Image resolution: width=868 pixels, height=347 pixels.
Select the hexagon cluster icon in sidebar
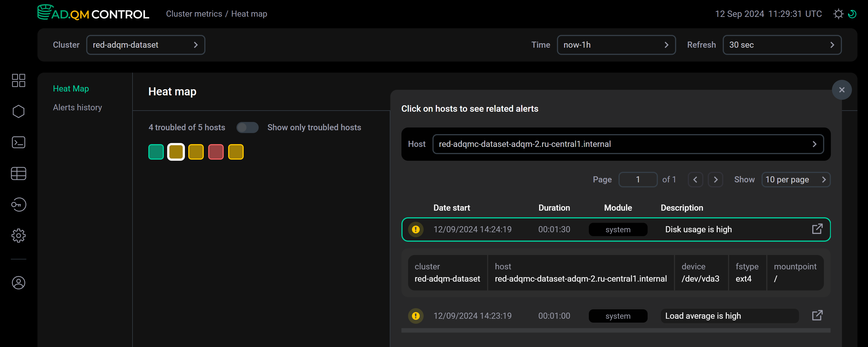(19, 111)
